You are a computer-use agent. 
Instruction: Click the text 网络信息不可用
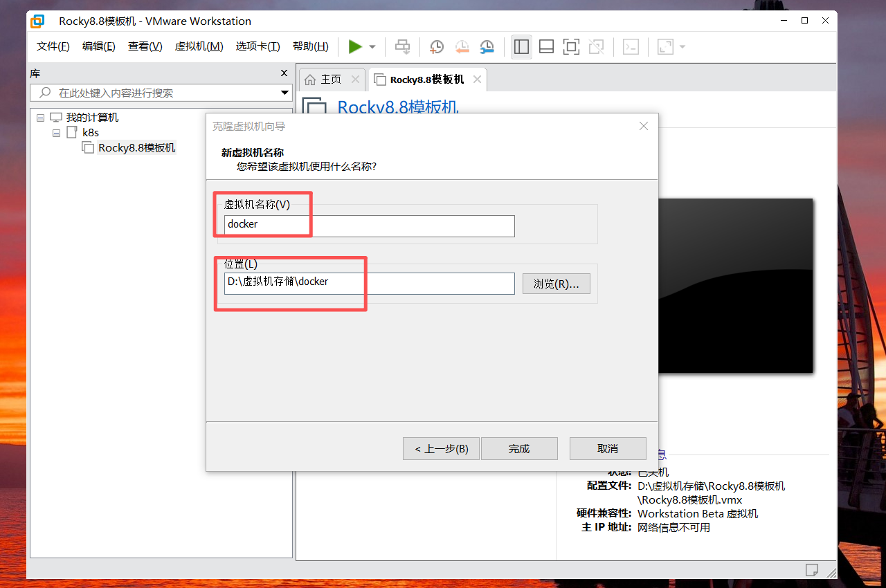[x=673, y=528]
